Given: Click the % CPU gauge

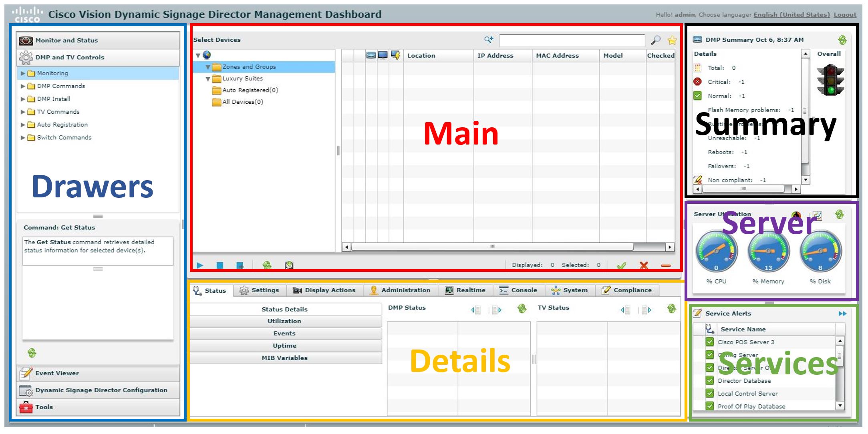Looking at the screenshot, I should [x=717, y=251].
